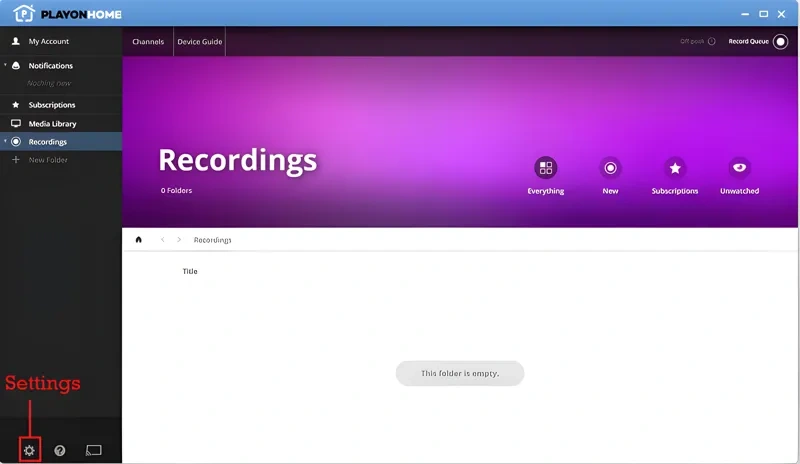
Task: Click the PlayOn Home logo icon
Action: 23,13
